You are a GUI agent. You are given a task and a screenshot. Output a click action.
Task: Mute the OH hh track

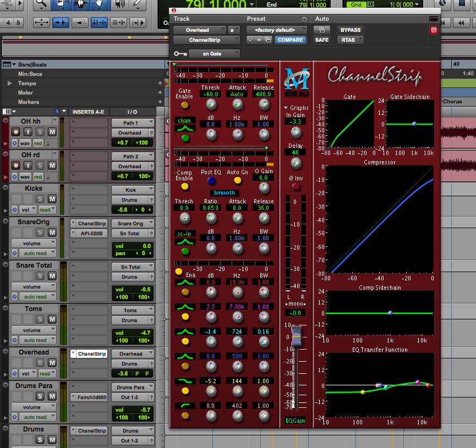coord(52,132)
